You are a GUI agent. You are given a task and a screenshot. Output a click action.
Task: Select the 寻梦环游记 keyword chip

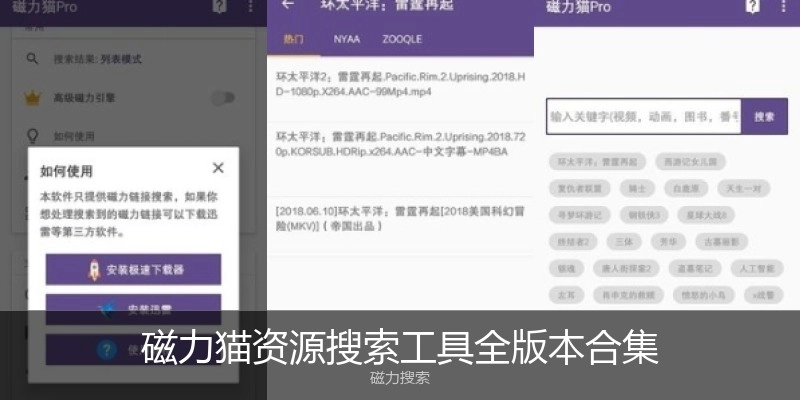tap(579, 215)
